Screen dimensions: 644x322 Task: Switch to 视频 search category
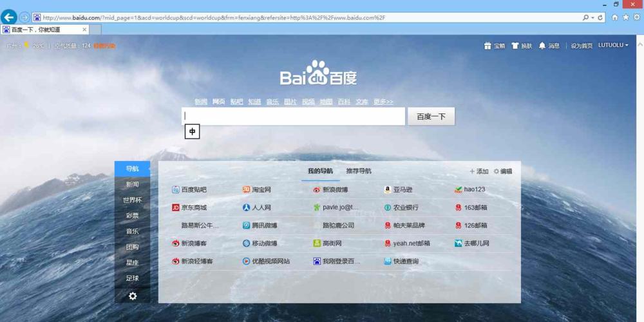pyautogui.click(x=308, y=102)
